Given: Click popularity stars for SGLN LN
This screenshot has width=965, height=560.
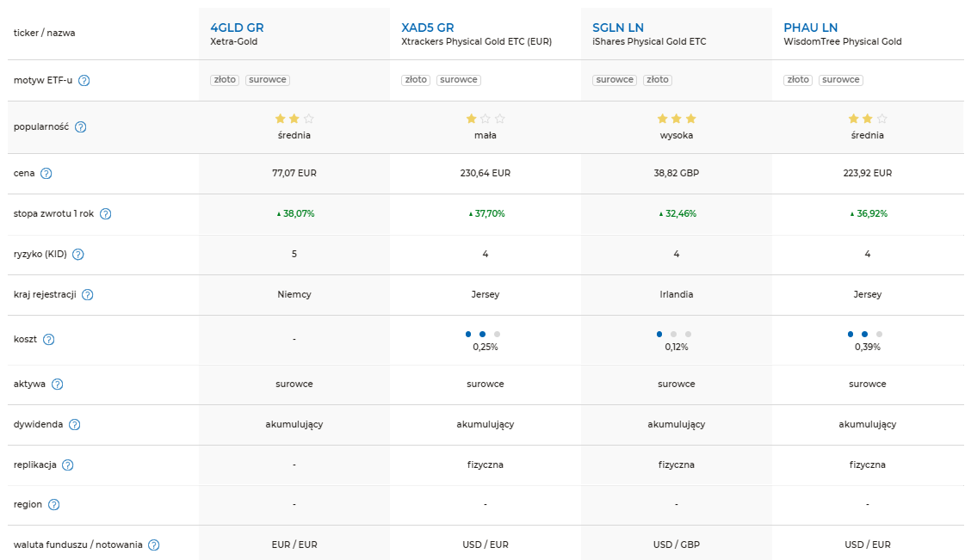Looking at the screenshot, I should (x=677, y=119).
